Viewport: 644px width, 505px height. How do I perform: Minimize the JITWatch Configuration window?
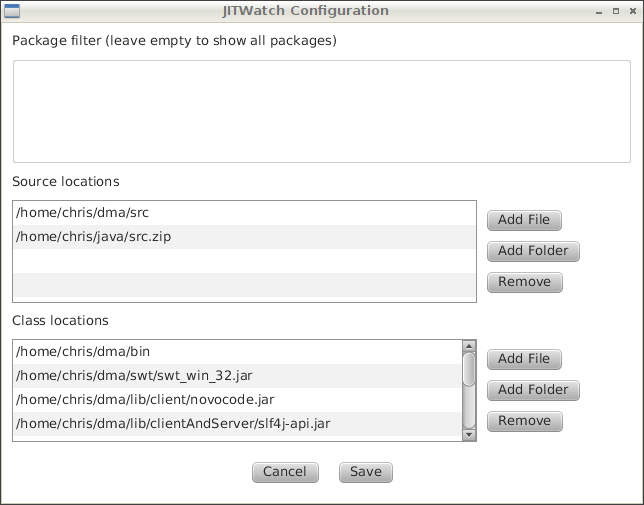599,11
